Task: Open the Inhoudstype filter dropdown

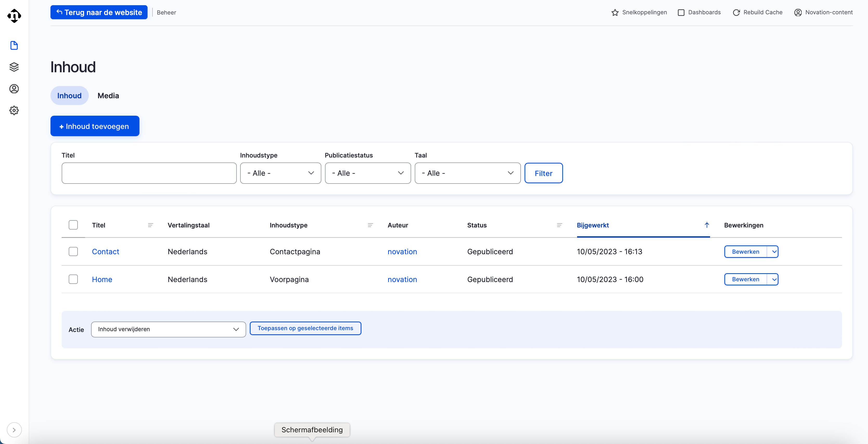Action: [x=280, y=173]
